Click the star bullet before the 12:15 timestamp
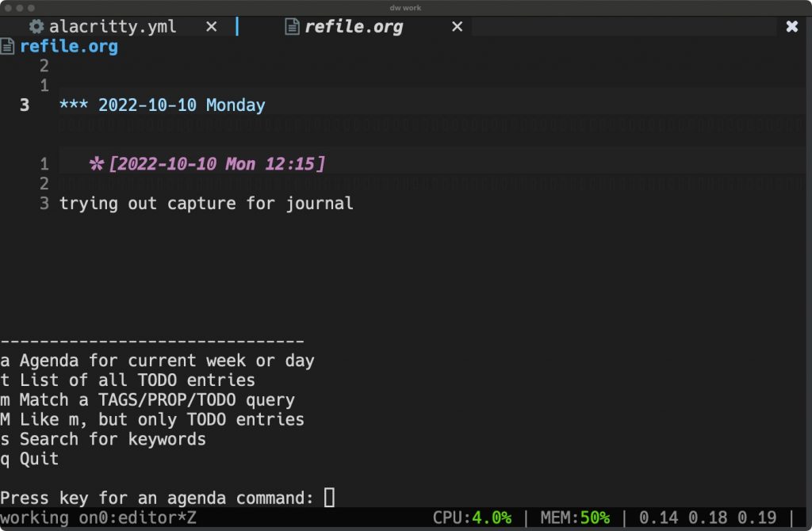 [95, 163]
